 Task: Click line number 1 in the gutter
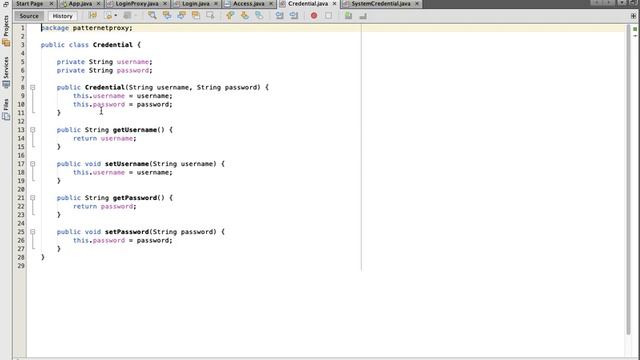coord(22,28)
